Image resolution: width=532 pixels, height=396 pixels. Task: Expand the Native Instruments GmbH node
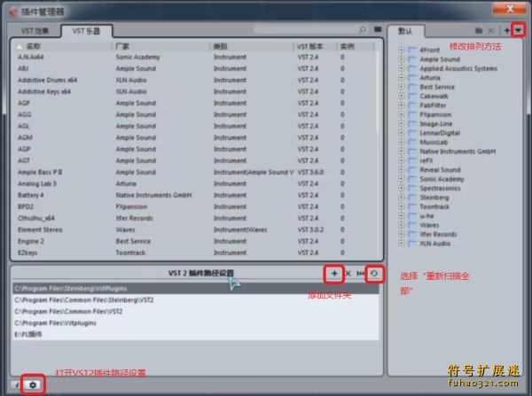click(401, 151)
